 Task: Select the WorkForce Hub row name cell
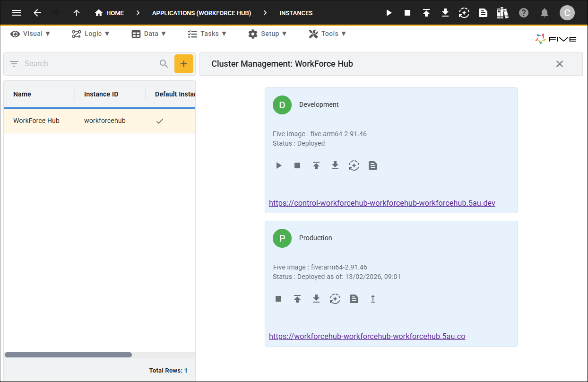[36, 121]
